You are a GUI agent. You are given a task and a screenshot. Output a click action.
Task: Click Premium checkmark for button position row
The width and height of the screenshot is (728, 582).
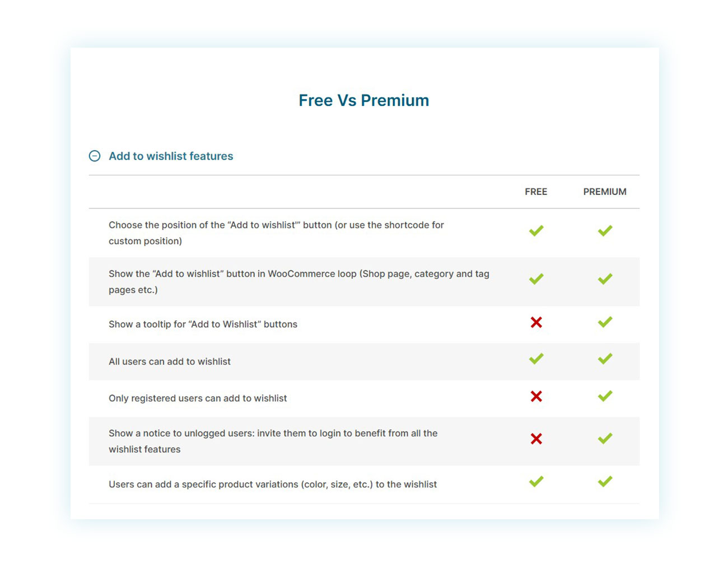pos(605,231)
